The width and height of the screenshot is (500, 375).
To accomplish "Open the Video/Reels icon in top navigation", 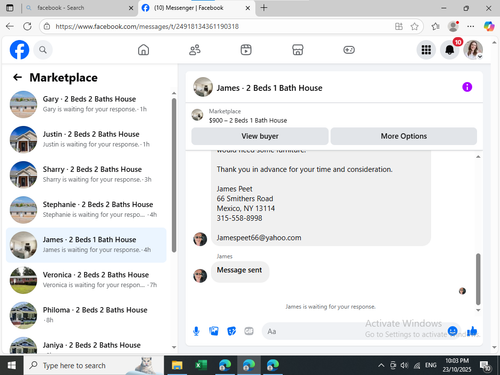I will point(246,50).
